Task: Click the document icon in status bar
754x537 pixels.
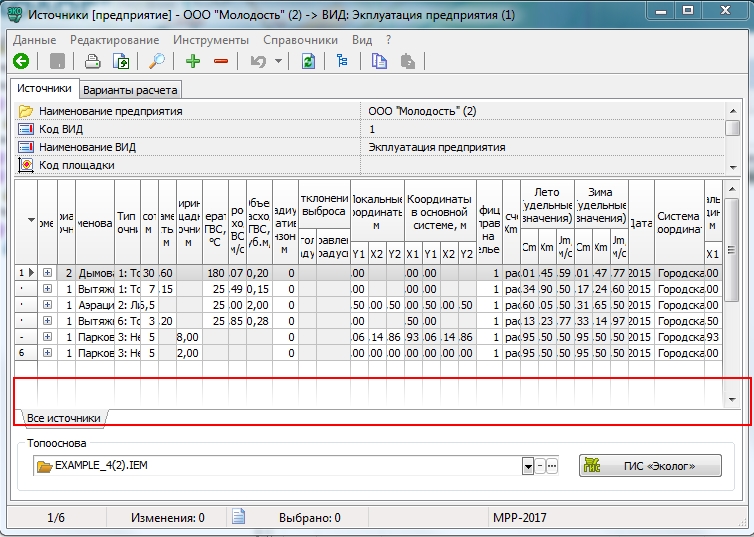Action: pos(239,517)
